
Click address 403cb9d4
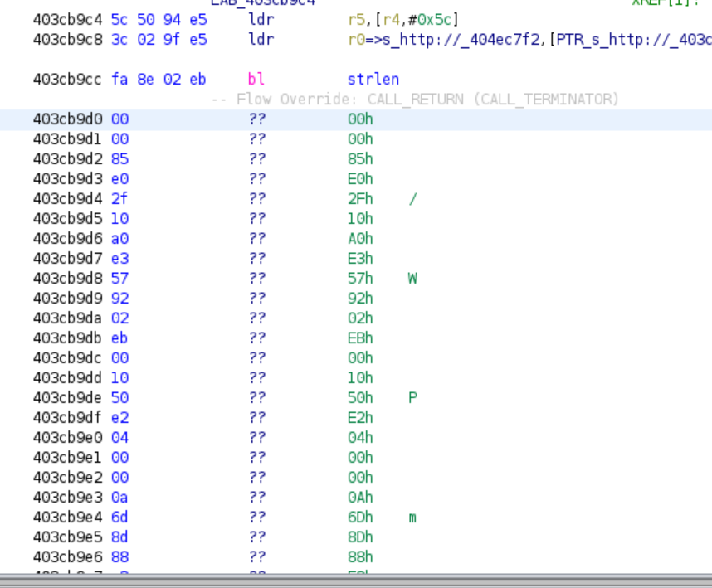(x=68, y=199)
